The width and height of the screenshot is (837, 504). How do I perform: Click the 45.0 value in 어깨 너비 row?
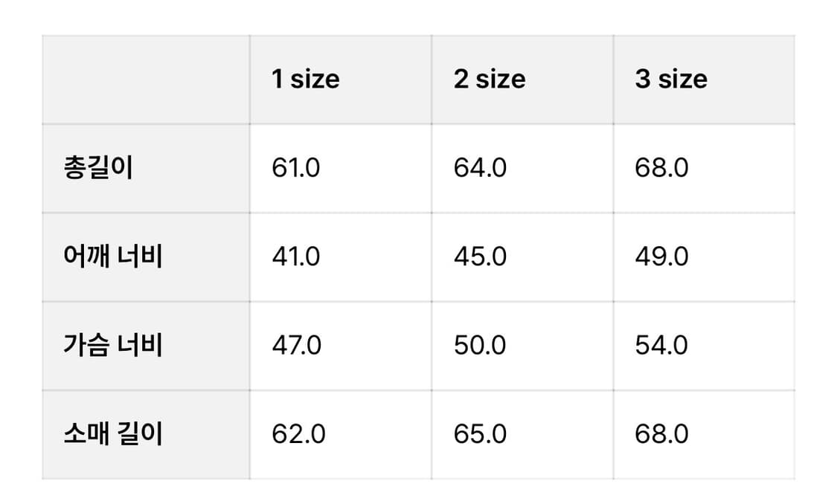click(x=480, y=256)
